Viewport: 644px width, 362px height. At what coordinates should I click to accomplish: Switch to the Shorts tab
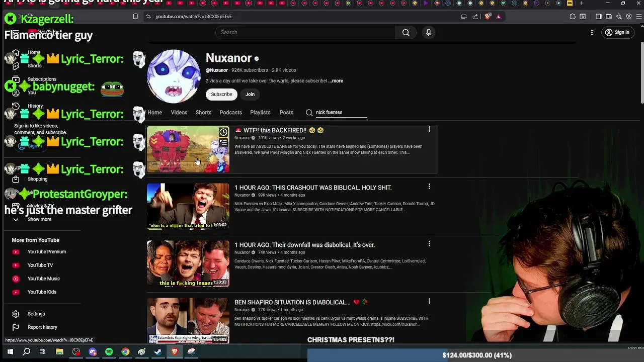click(x=203, y=113)
